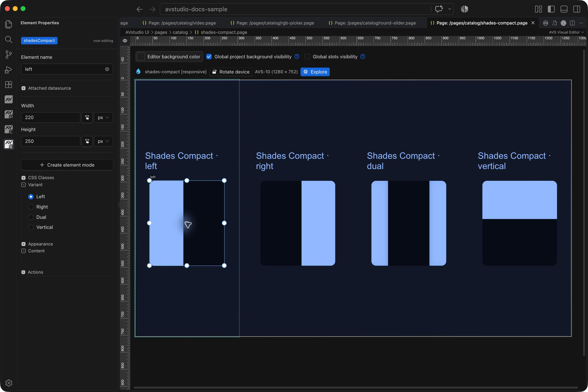Viewport: 588px width, 392px height.
Task: Click Rotate device button
Action: coord(231,72)
